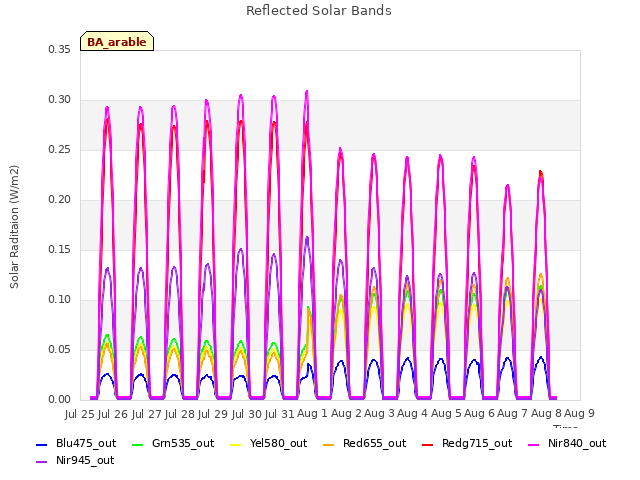Click the Solar Raditaion (W/m2) axis label
This screenshot has width=640, height=480.
coord(14,227)
